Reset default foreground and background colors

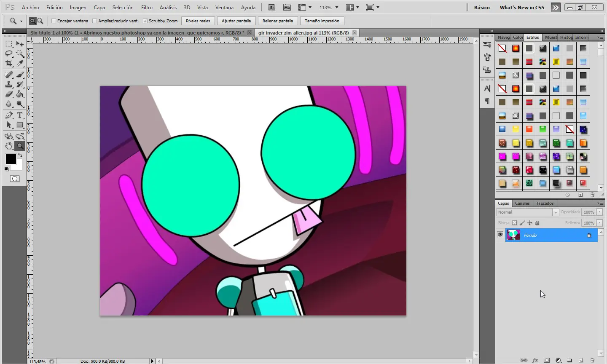tap(6, 169)
